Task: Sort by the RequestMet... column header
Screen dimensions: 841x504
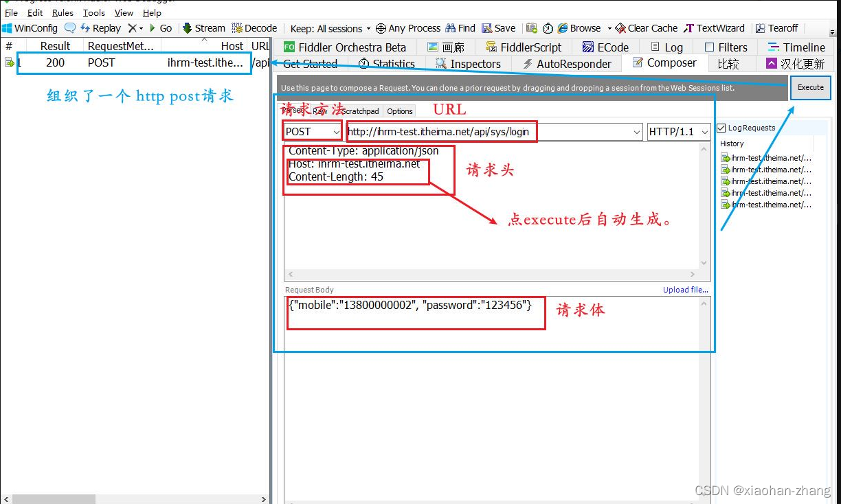Action: coord(121,46)
